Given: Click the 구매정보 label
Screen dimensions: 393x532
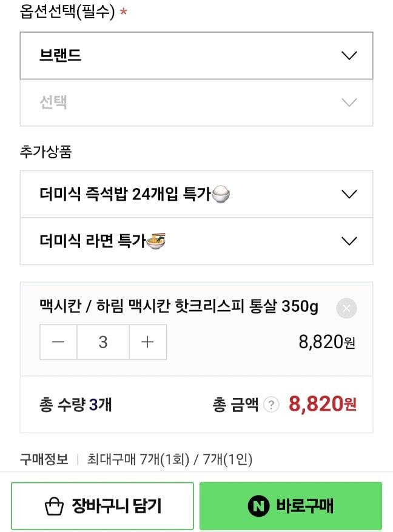Looking at the screenshot, I should [x=44, y=459].
